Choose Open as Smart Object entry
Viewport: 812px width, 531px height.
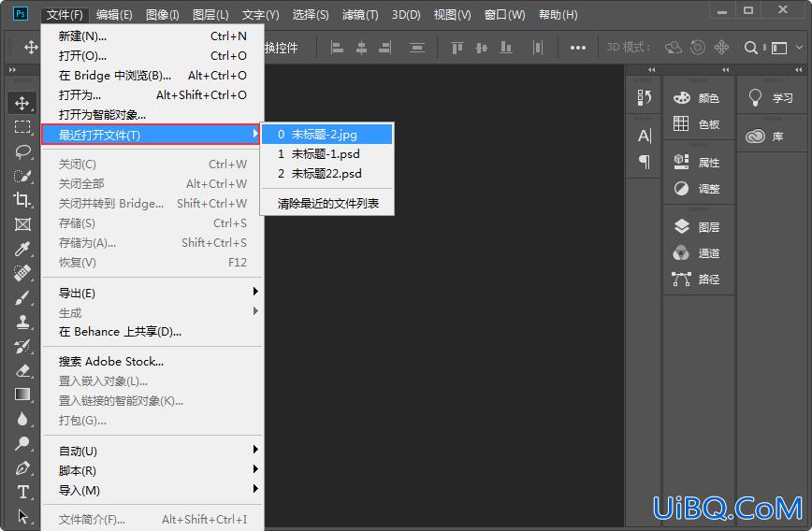click(x=152, y=115)
